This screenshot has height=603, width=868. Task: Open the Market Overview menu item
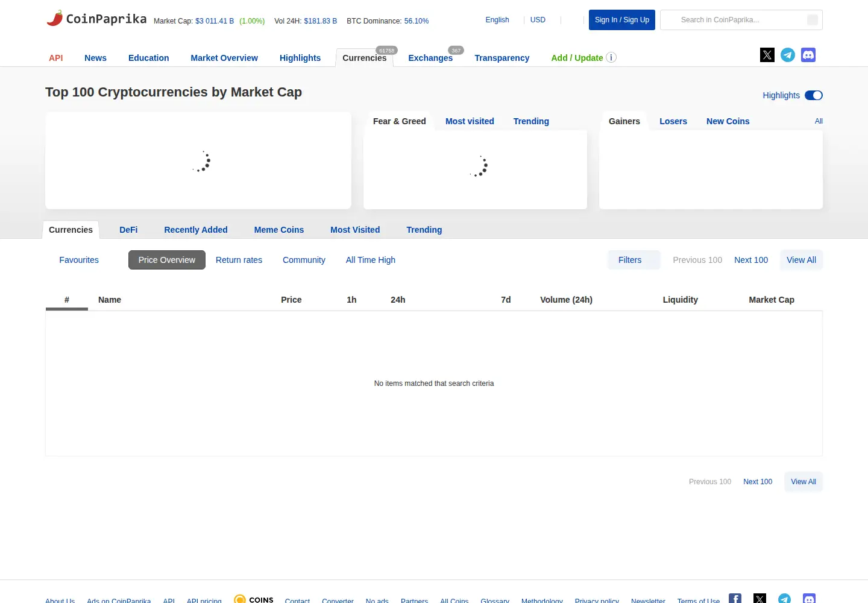224,58
